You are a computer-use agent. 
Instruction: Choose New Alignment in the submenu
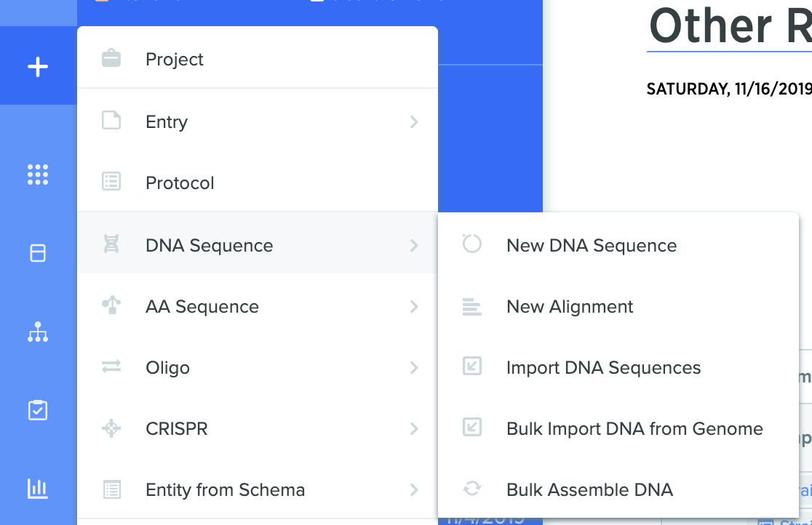tap(618, 307)
